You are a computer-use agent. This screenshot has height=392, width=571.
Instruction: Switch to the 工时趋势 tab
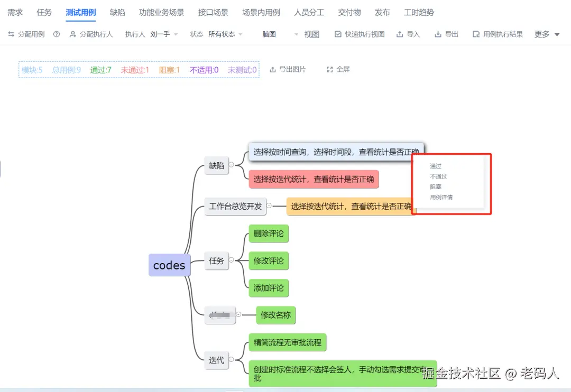click(x=418, y=12)
